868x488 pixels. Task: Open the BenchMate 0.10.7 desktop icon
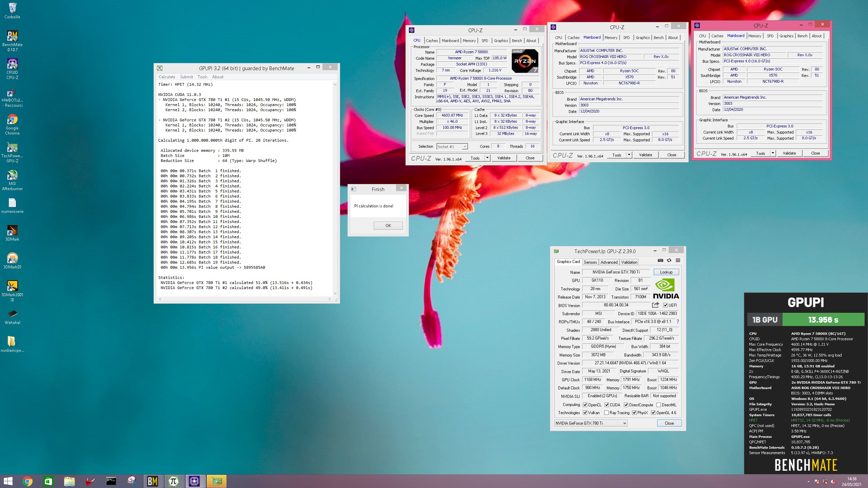[12, 41]
